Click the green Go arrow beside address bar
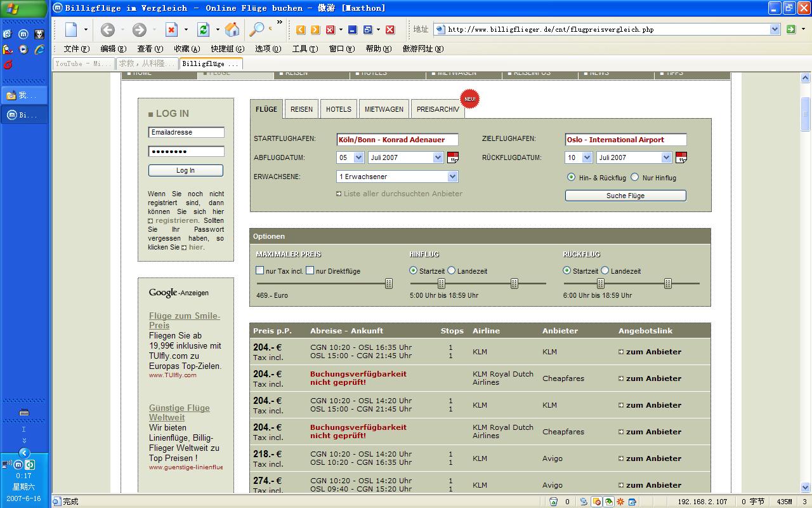Viewport: 812px width, 508px height. click(x=791, y=29)
